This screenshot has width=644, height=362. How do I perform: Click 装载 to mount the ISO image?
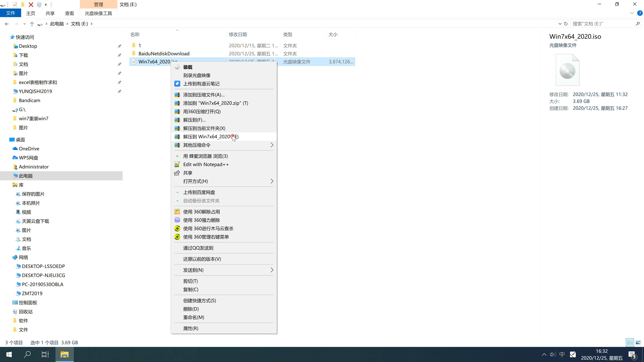point(187,66)
